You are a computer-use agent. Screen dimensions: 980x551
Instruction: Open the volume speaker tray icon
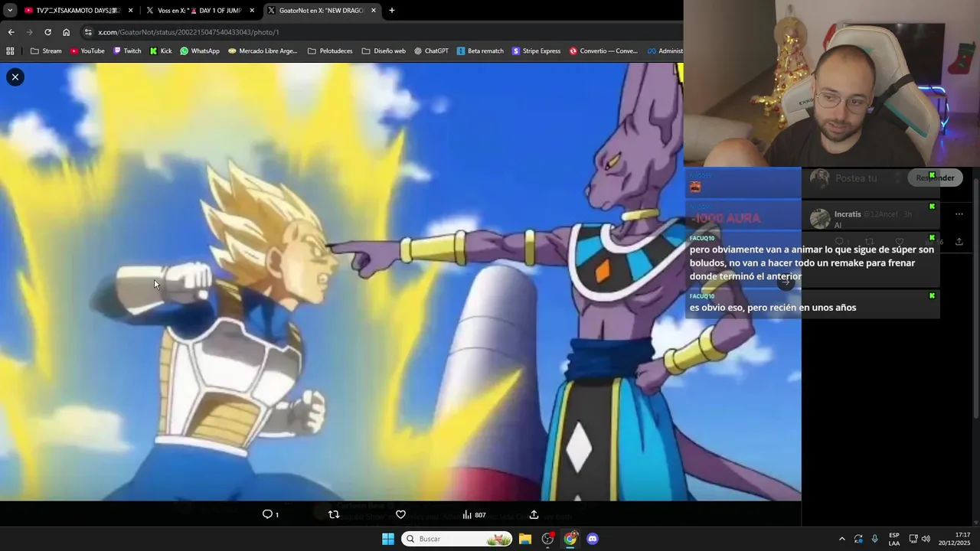[x=926, y=539]
